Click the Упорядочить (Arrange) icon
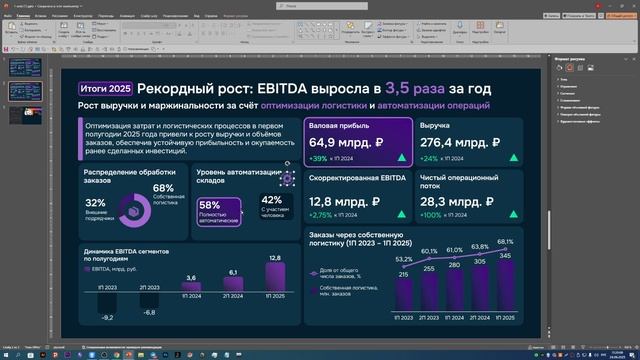 pyautogui.click(x=350, y=26)
